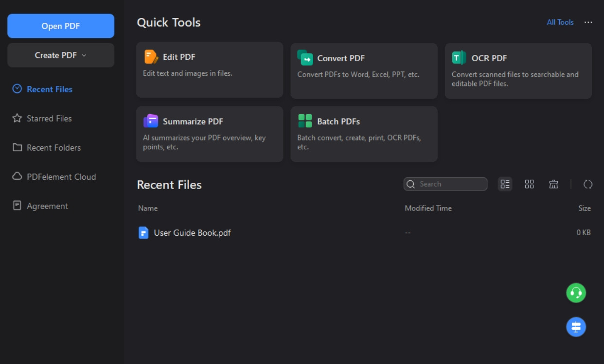Click the Batch PDFs description text
Viewport: 604px width, 364px height.
tap(359, 142)
